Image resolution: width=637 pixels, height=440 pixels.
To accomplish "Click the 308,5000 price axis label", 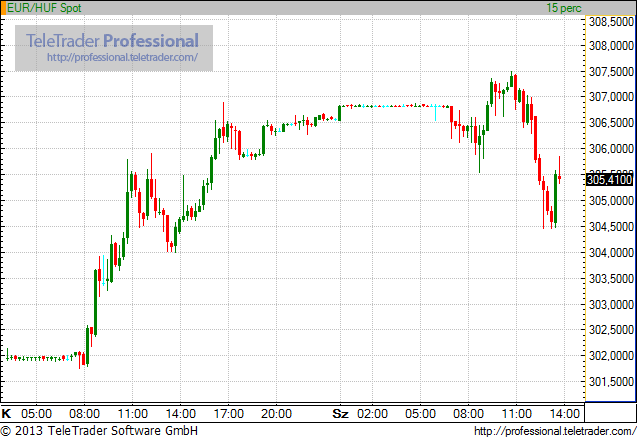I will pyautogui.click(x=611, y=22).
